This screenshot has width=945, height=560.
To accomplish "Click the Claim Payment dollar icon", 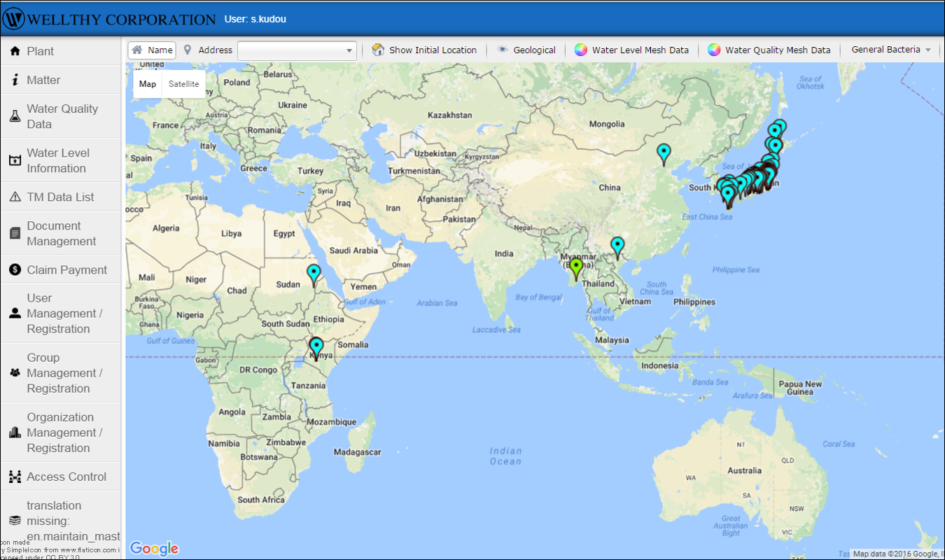I will coord(15,269).
